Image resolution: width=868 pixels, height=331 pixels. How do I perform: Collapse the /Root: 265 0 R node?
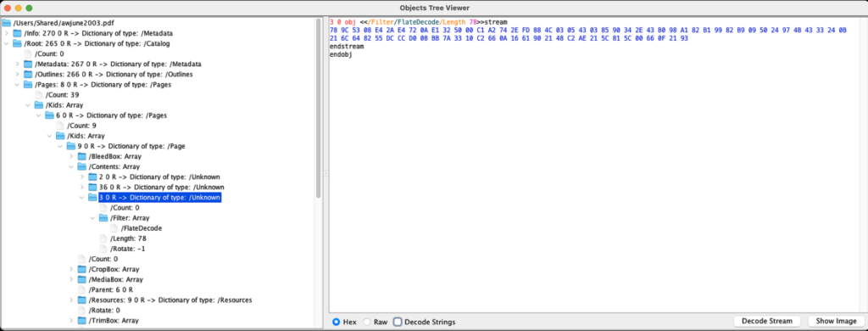coord(6,44)
